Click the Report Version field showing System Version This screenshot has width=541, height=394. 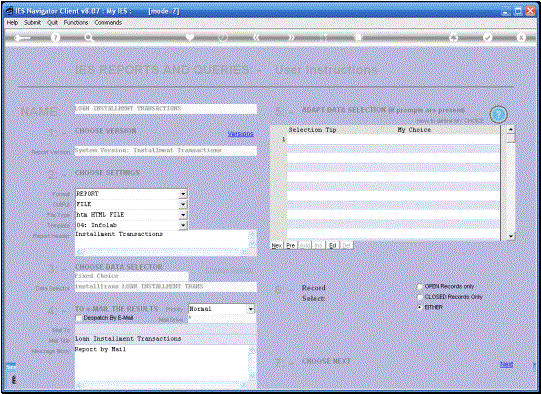tap(166, 151)
